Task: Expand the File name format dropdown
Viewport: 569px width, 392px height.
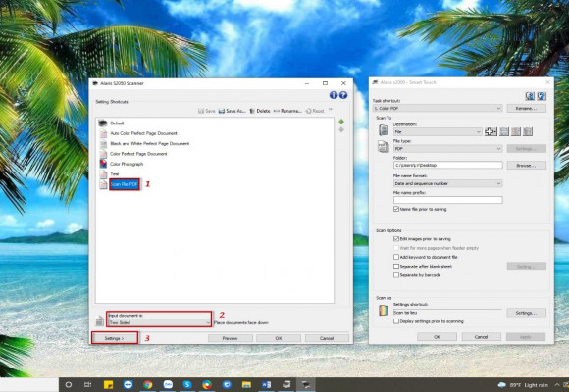Action: click(447, 184)
